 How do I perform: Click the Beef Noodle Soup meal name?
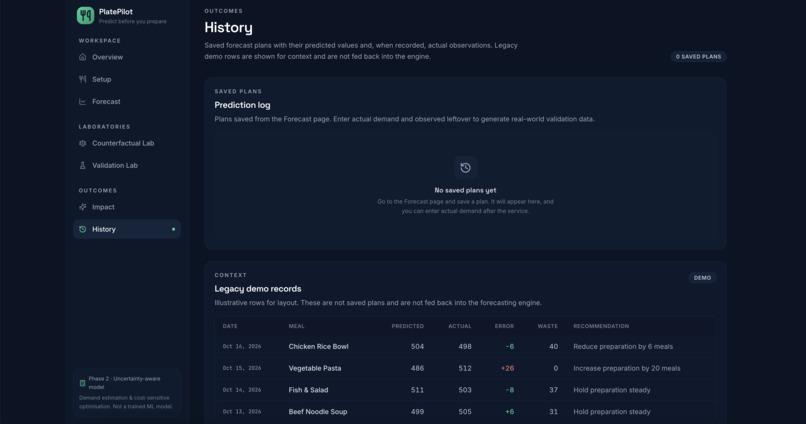pyautogui.click(x=318, y=412)
